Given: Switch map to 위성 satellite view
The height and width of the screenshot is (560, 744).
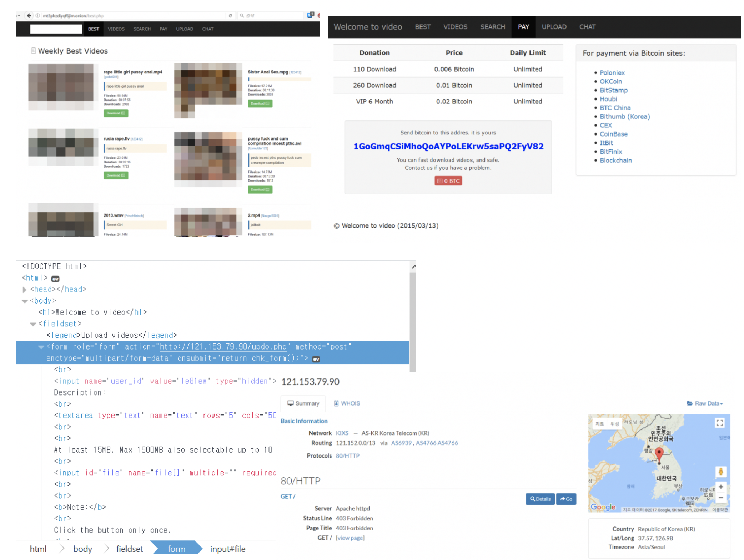Looking at the screenshot, I should [614, 424].
